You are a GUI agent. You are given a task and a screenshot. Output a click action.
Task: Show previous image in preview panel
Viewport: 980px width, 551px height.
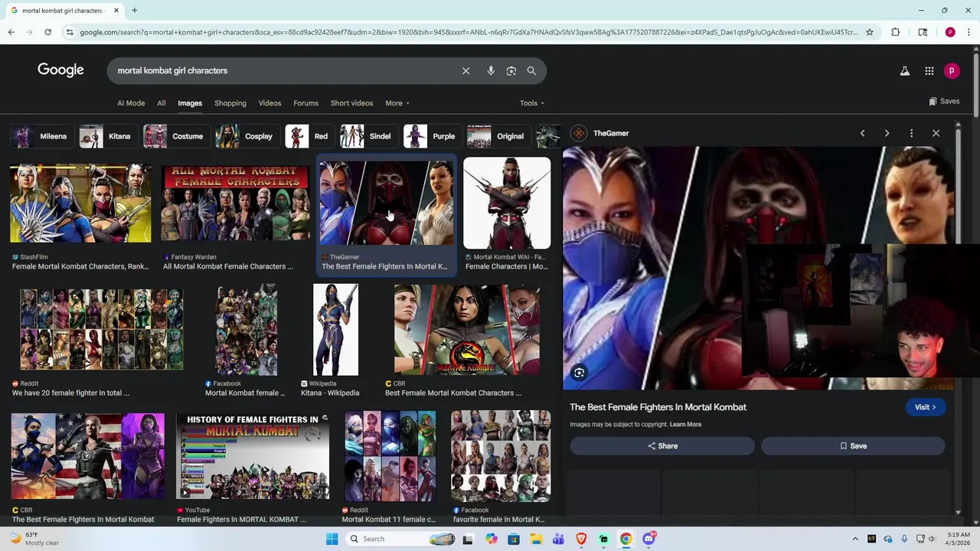coord(862,133)
